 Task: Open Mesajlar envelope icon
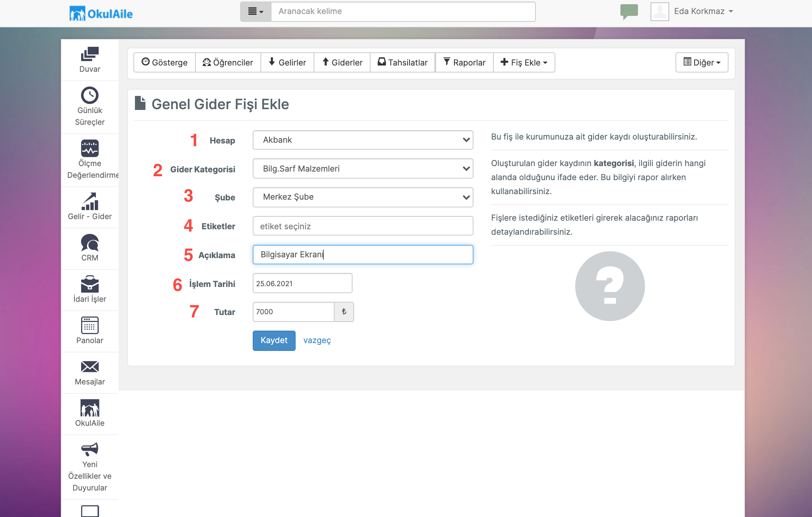(x=90, y=367)
